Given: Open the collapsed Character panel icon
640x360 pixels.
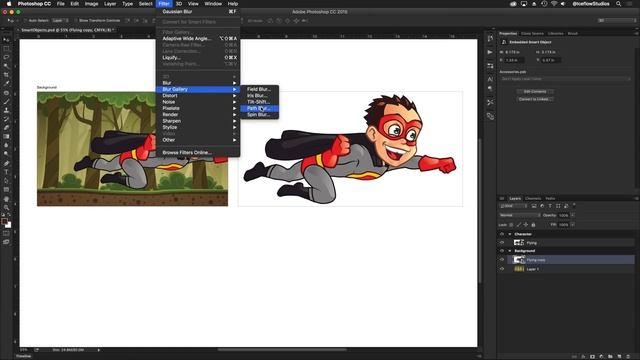Looking at the screenshot, I should [x=490, y=79].
